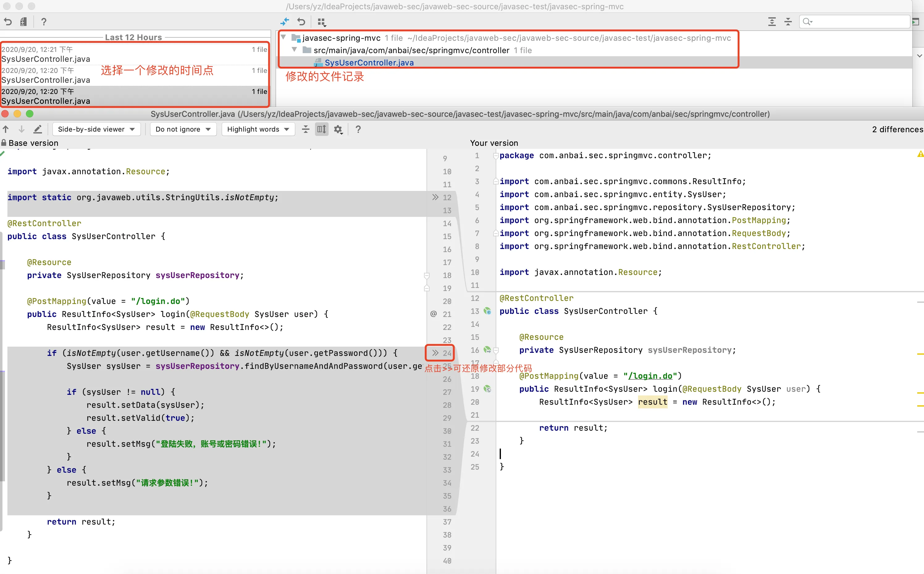
Task: Select the 12:21 SysUserController.java revision
Action: (x=134, y=54)
